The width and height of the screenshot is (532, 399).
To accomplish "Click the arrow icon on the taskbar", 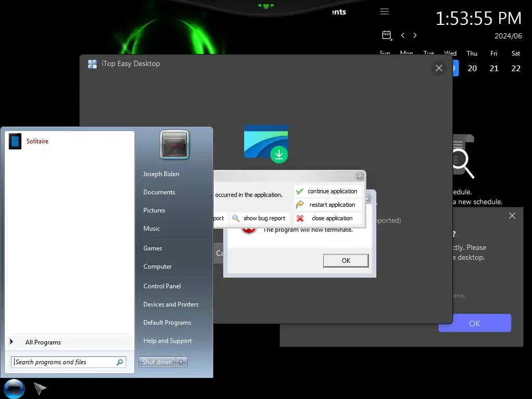I will click(x=39, y=388).
